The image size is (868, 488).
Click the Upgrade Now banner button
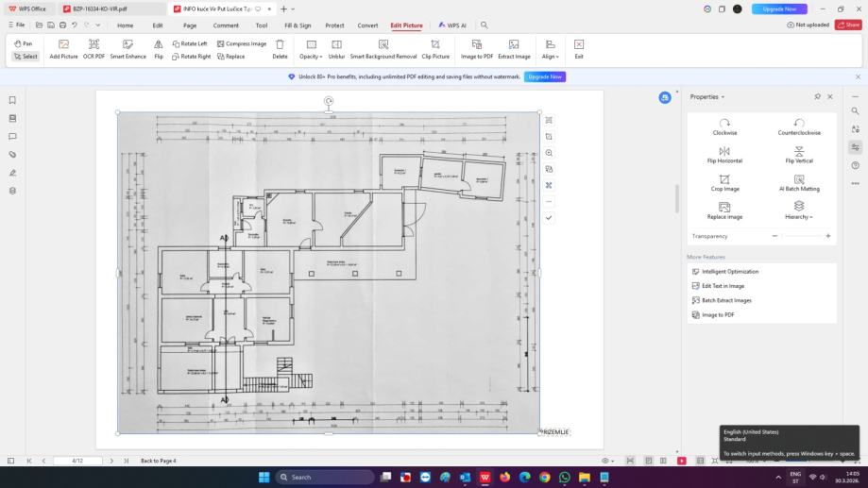(545, 76)
